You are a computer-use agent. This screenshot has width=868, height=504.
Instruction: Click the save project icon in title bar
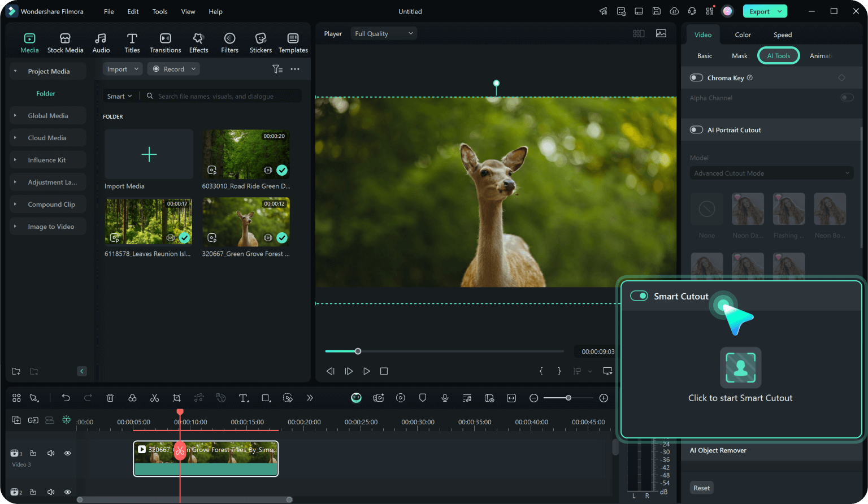tap(657, 11)
